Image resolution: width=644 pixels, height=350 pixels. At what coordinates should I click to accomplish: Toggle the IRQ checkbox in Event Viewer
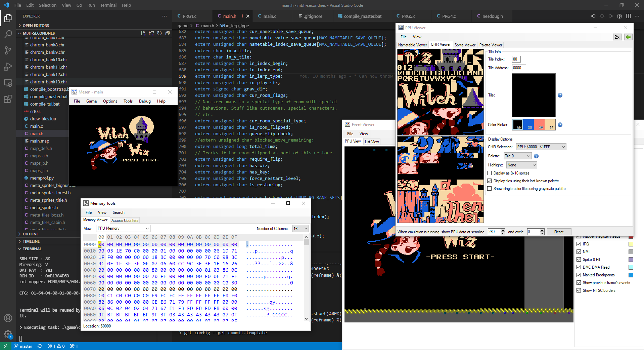coord(579,244)
